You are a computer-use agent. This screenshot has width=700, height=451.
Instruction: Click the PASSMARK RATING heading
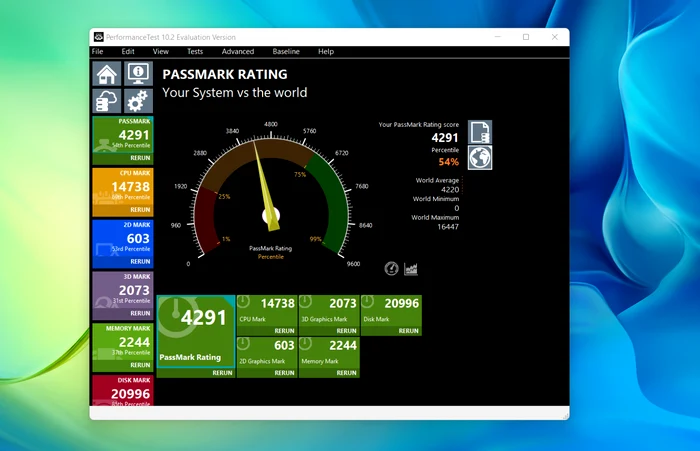click(225, 74)
